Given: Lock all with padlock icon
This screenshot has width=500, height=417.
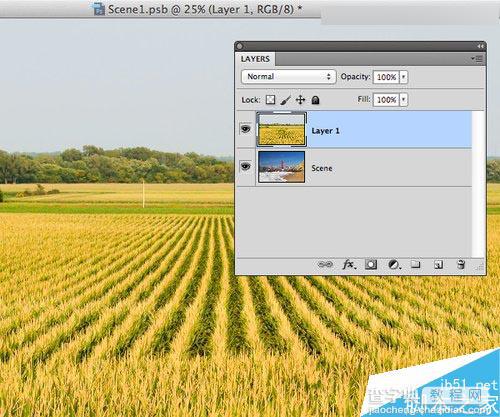Looking at the screenshot, I should (315, 100).
